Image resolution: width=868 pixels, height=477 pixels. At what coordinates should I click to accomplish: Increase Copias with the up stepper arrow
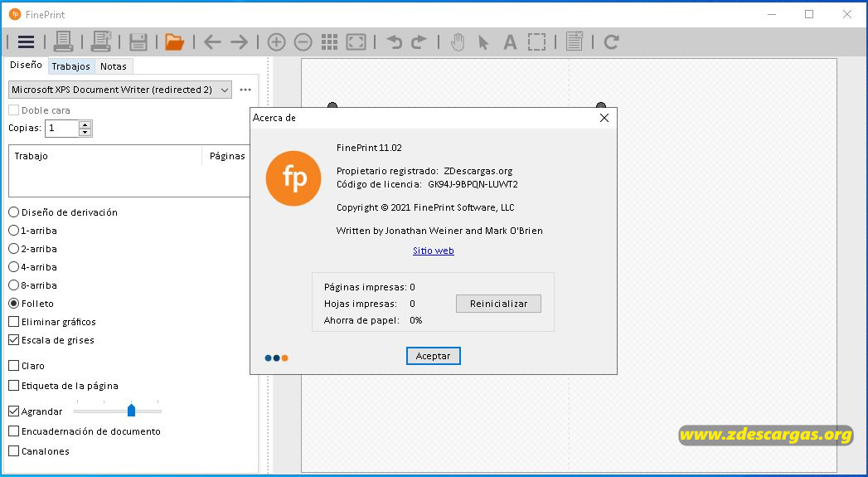pyautogui.click(x=85, y=124)
